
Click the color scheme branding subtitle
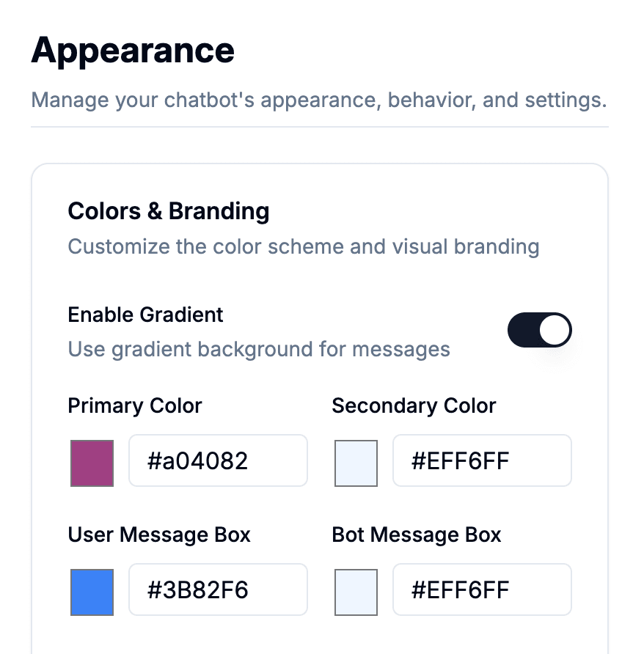(303, 246)
